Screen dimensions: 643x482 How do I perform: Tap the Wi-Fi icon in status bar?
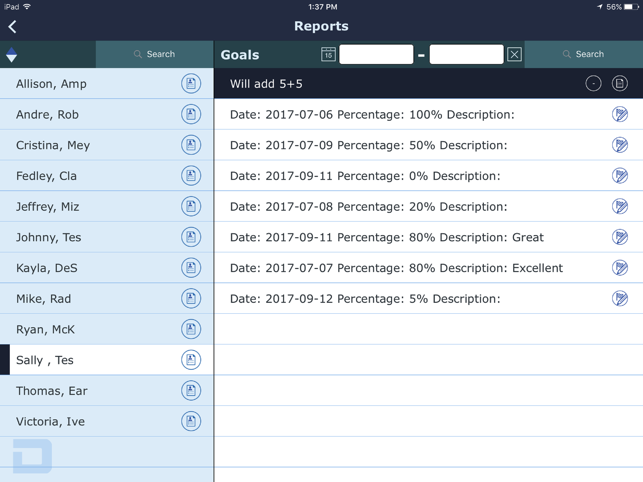[x=27, y=7]
